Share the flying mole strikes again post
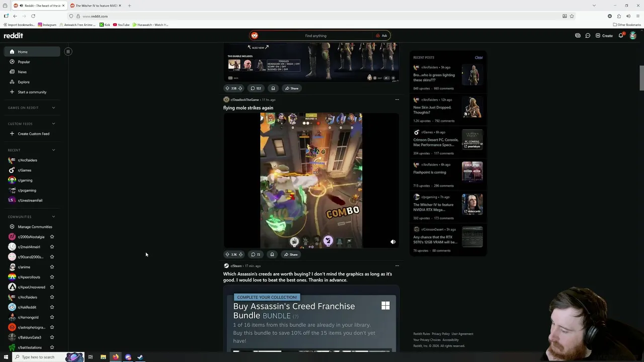The width and height of the screenshot is (644, 362). click(x=291, y=254)
